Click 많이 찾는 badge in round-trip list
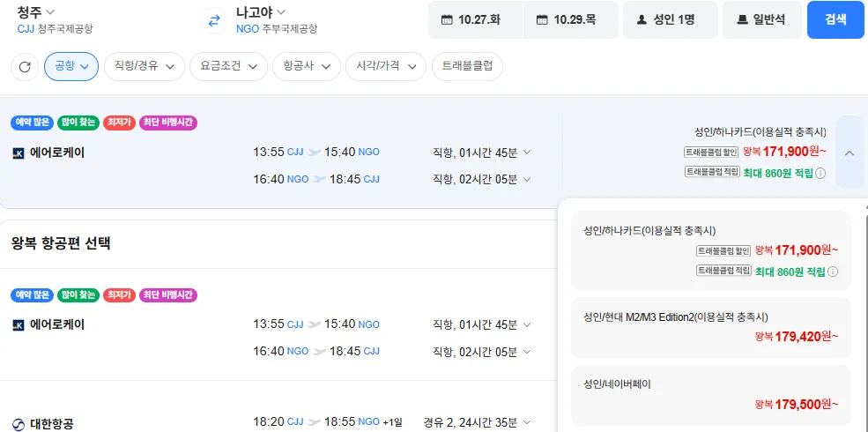This screenshot has width=868, height=432. (78, 295)
